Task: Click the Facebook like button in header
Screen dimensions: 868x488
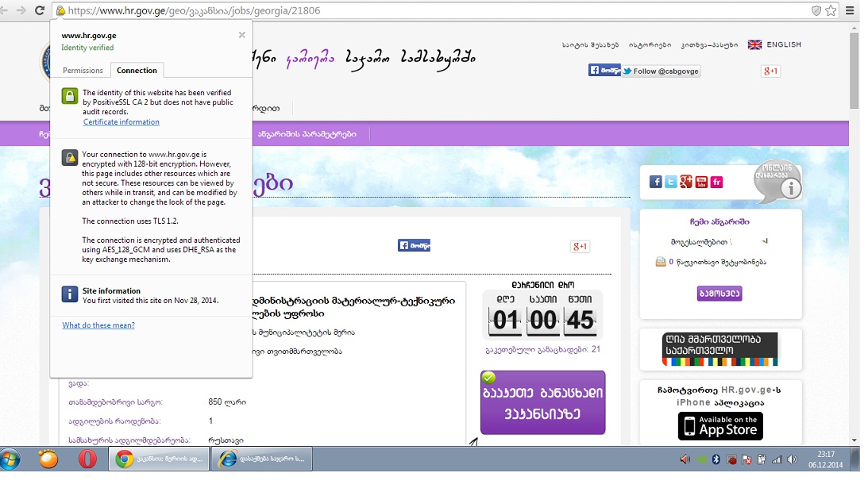Action: coord(604,71)
